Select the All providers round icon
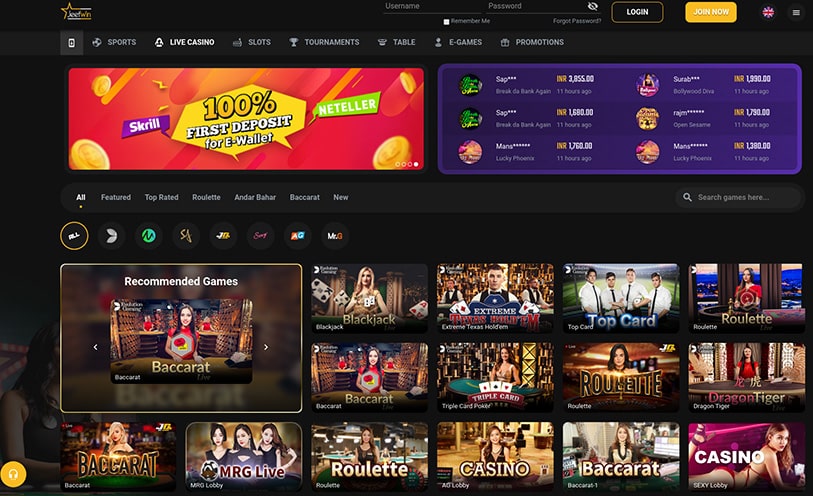The height and width of the screenshot is (496, 813). pyautogui.click(x=74, y=236)
